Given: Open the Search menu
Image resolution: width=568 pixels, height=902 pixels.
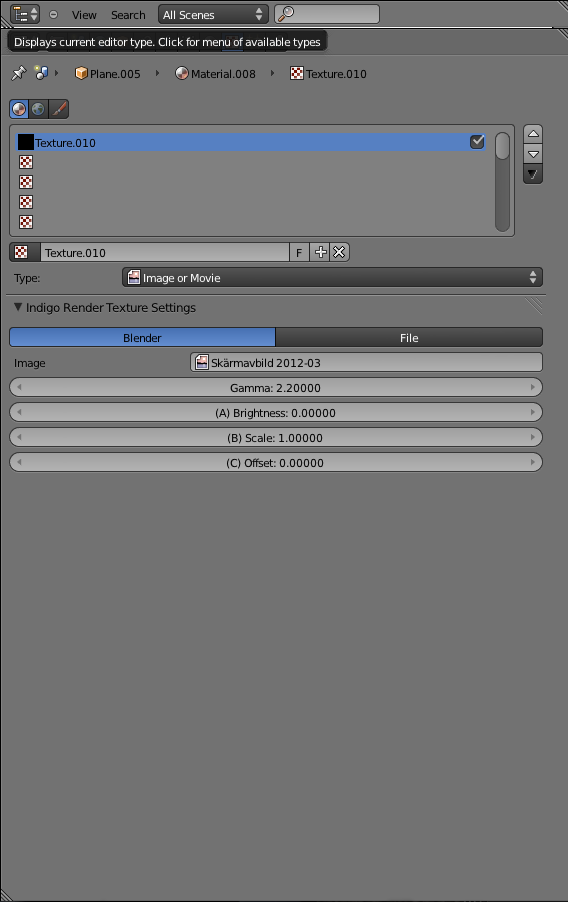Looking at the screenshot, I should 128,15.
